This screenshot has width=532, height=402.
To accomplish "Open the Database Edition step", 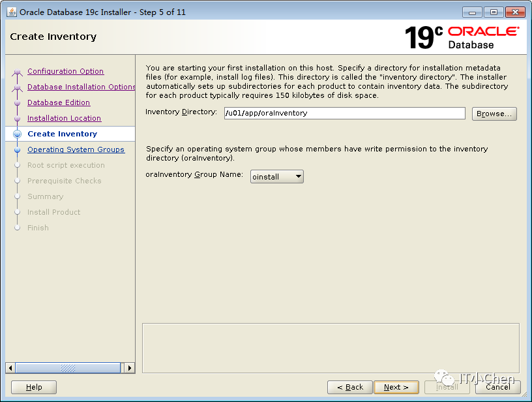I will point(59,102).
